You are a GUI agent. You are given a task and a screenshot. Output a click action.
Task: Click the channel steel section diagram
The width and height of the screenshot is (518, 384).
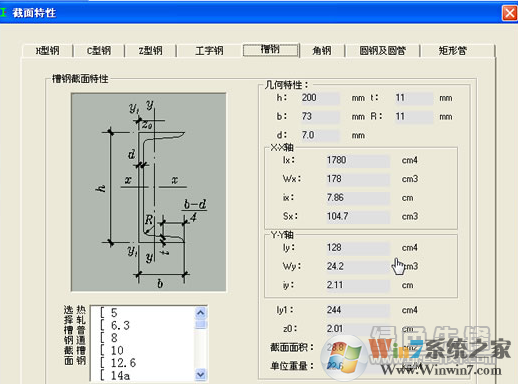click(149, 192)
